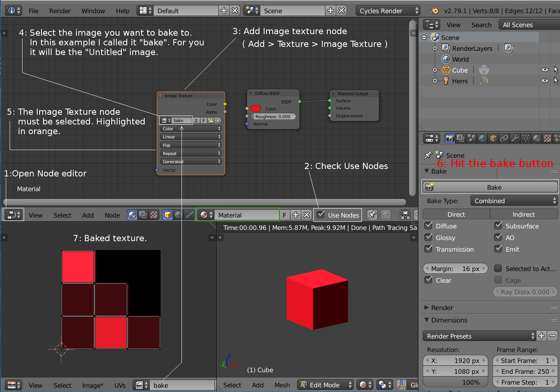This screenshot has width=560, height=392.
Task: Open the Node menu in node editor header
Action: click(x=112, y=215)
